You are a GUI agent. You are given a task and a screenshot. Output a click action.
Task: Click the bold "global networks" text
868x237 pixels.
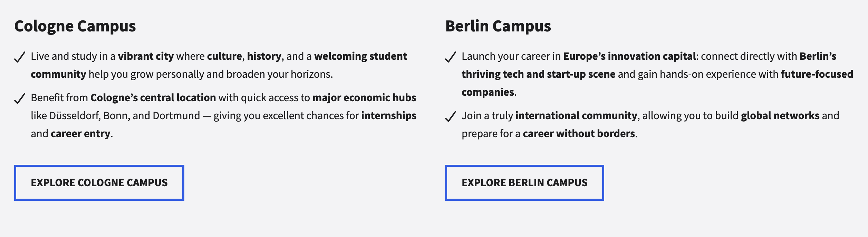point(780,116)
